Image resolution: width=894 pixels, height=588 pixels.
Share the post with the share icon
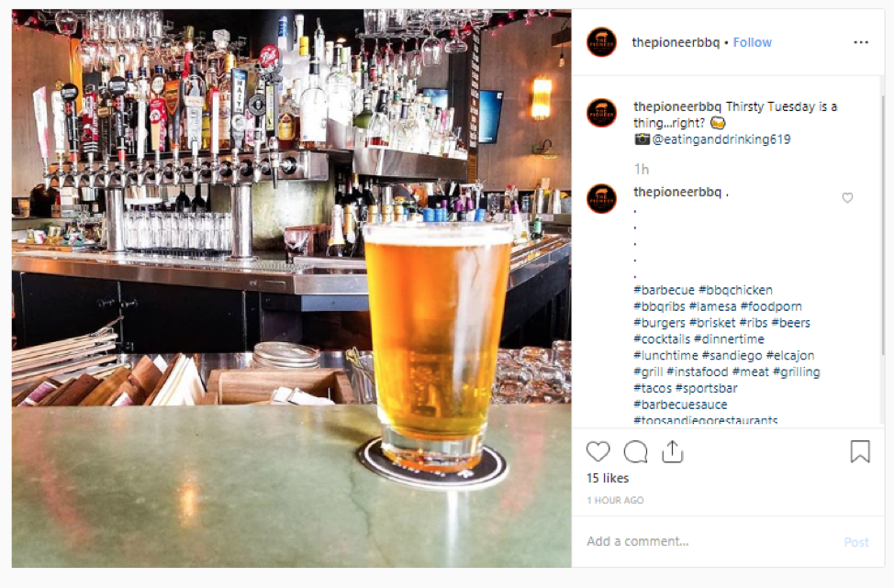(x=672, y=451)
